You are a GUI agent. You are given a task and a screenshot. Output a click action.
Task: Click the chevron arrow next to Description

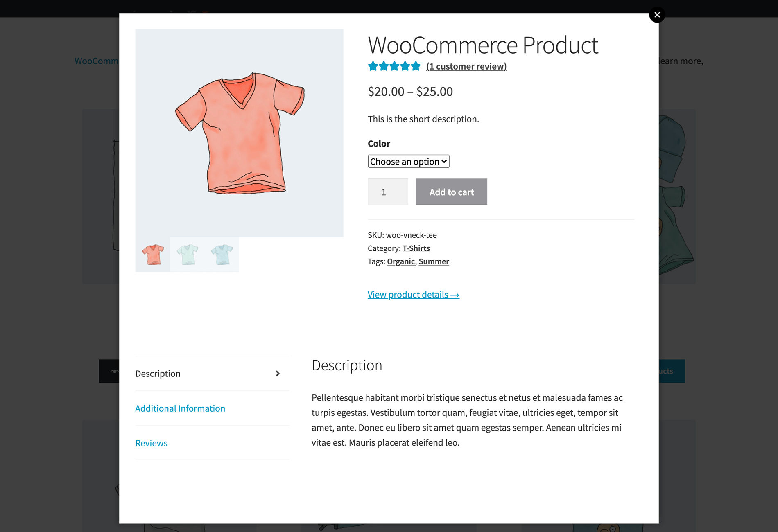tap(278, 374)
